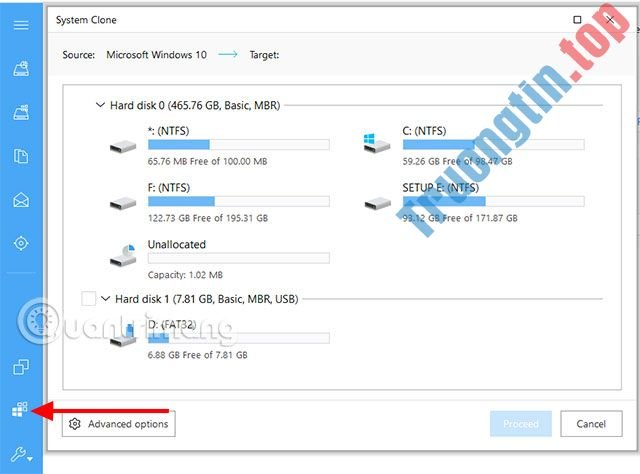Click the *: (NTFS) usage bar
Screen dimensions: 640x474
pos(239,144)
